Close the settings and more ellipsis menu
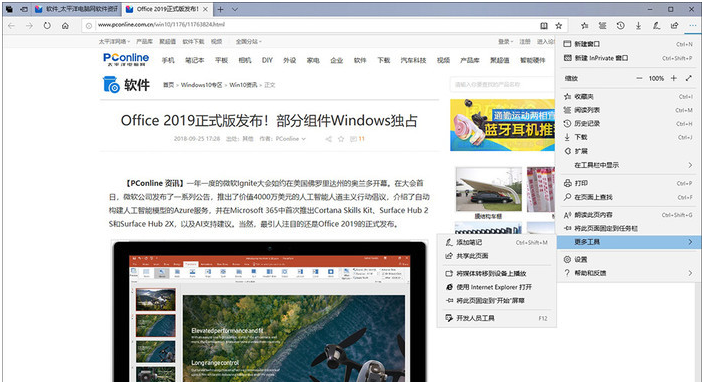708x382 pixels. pyautogui.click(x=693, y=26)
